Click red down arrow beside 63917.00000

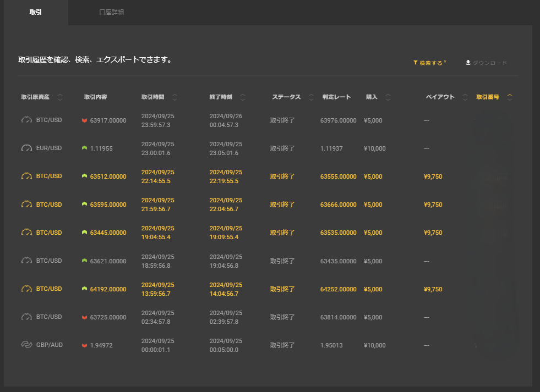(x=84, y=120)
